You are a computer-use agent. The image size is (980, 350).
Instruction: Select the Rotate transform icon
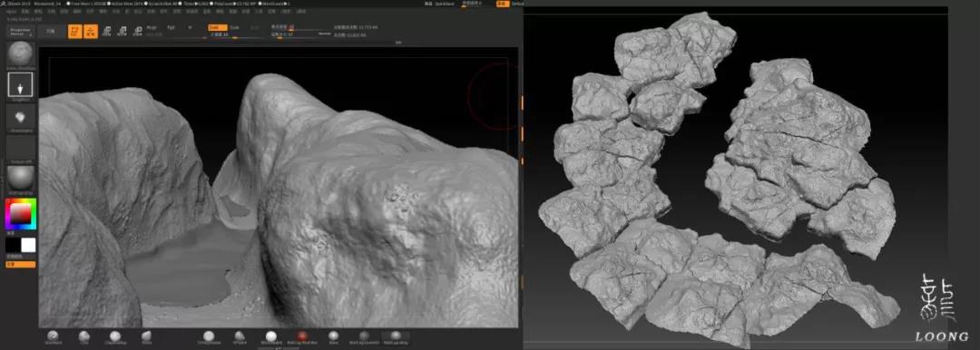tap(138, 31)
